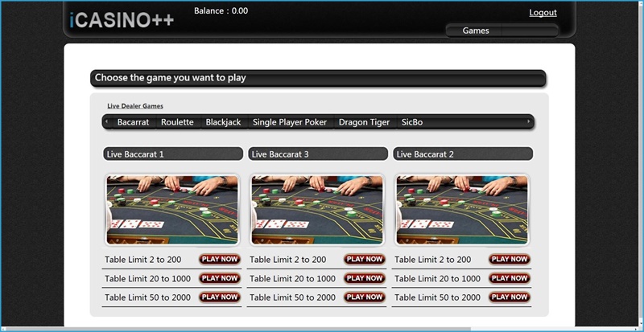This screenshot has width=644, height=332.
Task: Play Live Baccarat 3 with limit 2 to 200
Action: tap(365, 260)
